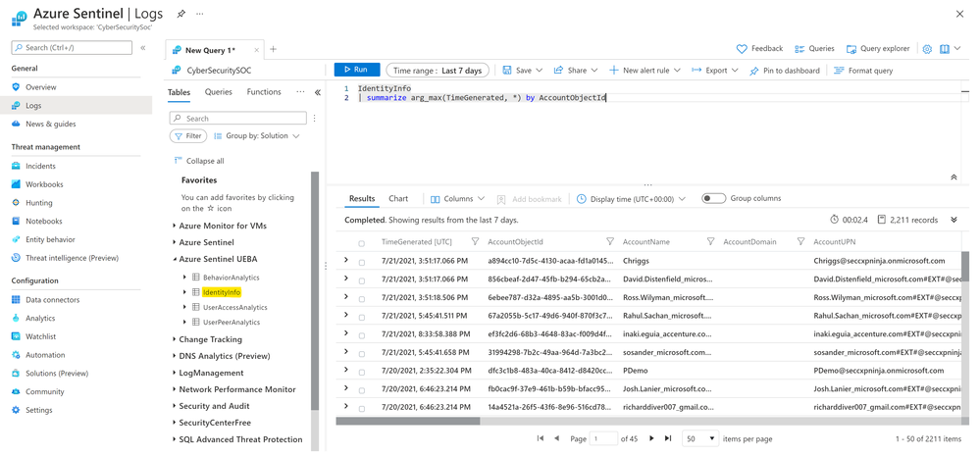Open the Columns selector
980x456 pixels.
point(457,199)
